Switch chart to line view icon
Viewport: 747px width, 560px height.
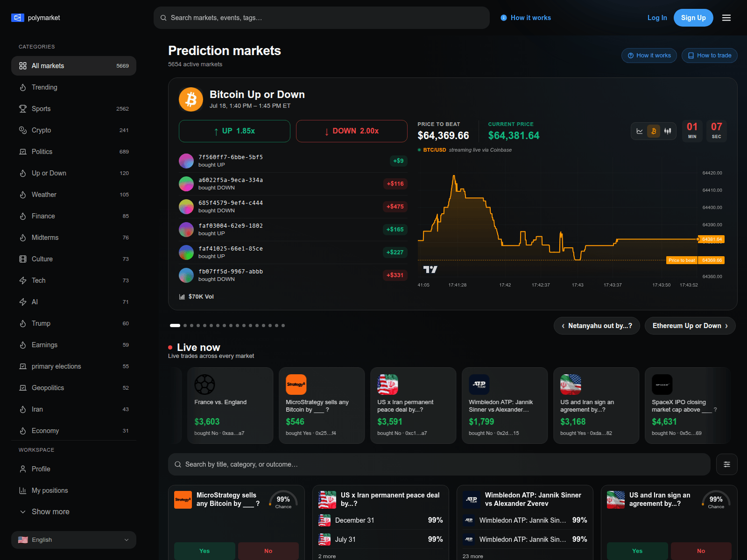coord(640,131)
